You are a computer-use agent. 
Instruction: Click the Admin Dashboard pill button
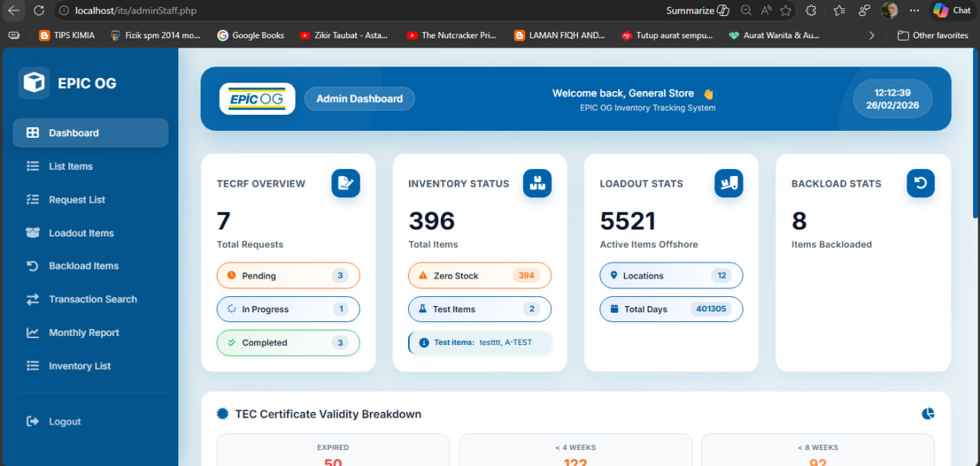click(360, 99)
